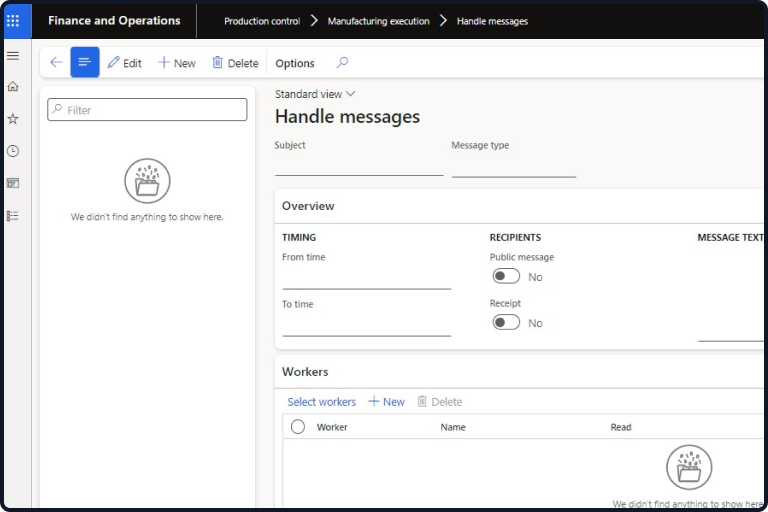This screenshot has width=768, height=512.
Task: Go to Home in sidebar
Action: pyautogui.click(x=13, y=87)
